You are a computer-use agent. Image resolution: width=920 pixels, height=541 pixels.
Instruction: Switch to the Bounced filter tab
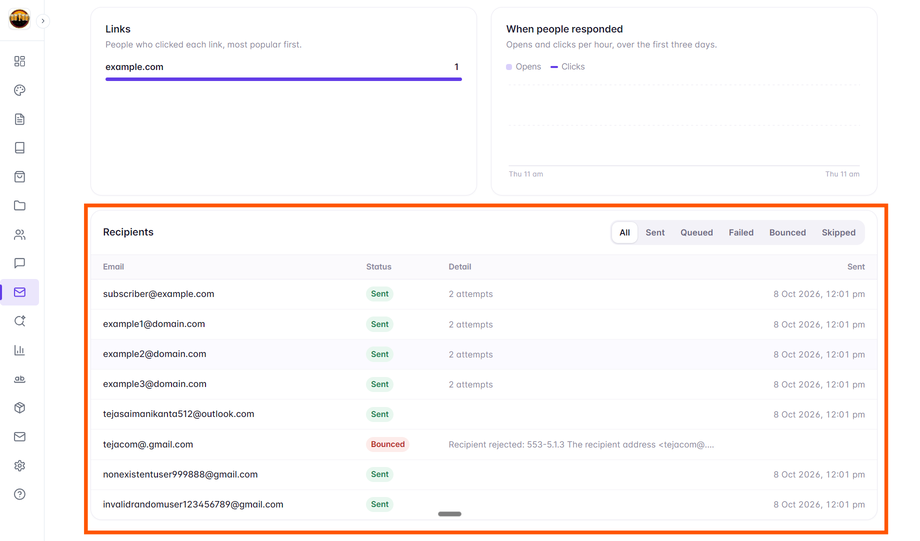click(787, 232)
